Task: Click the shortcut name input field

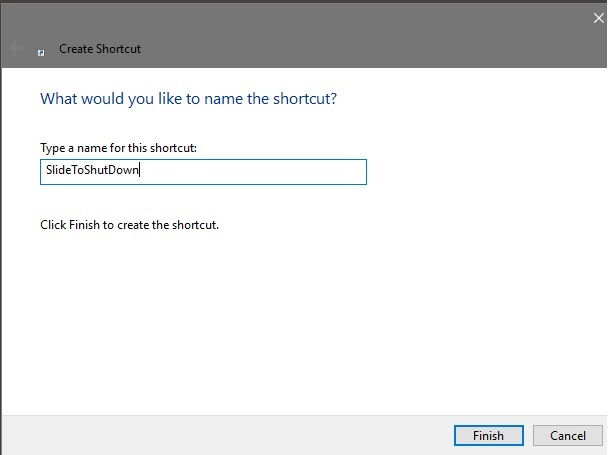Action: coord(203,171)
